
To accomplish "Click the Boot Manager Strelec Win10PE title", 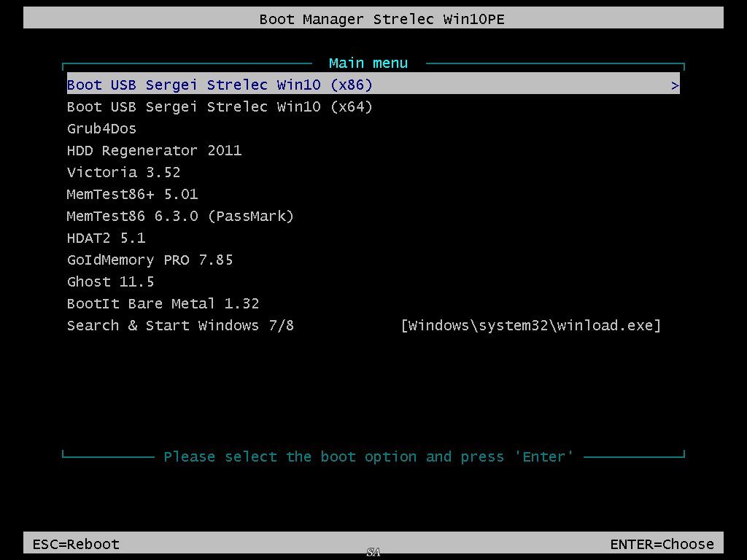I will (x=382, y=19).
